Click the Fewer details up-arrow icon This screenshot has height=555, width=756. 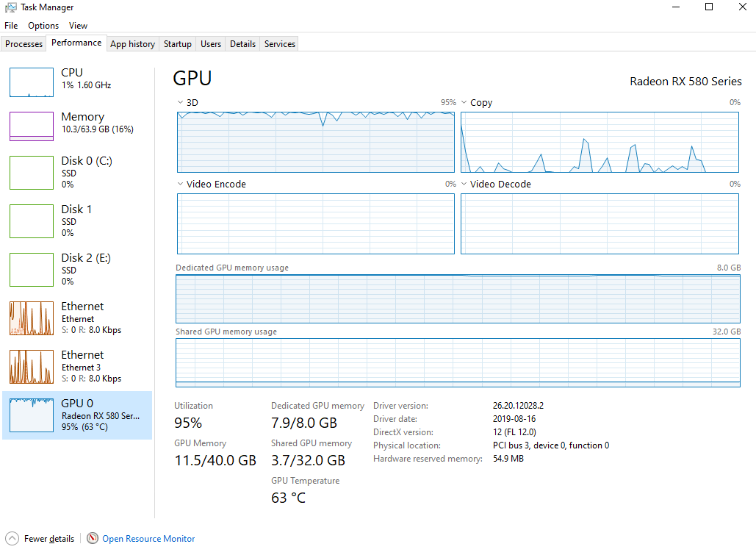pos(12,538)
